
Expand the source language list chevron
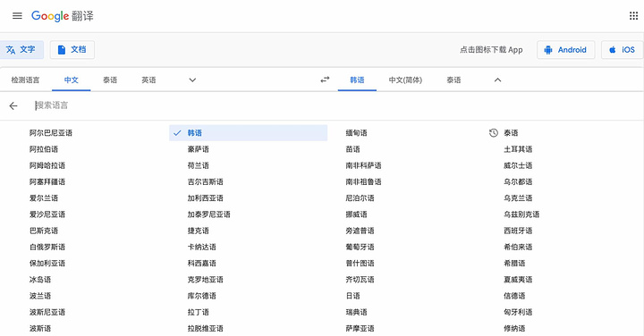[x=192, y=80]
